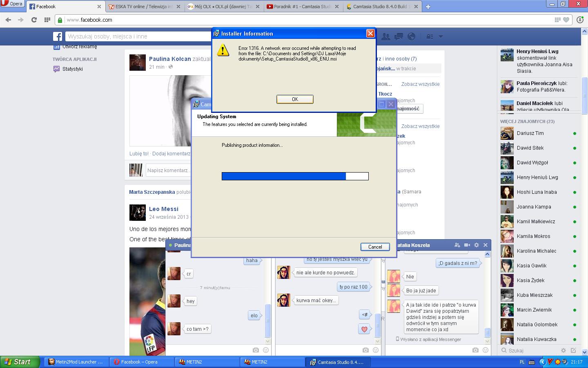This screenshot has height=368, width=588.
Task: Open chat with Hoshi Luna Inaba
Action: pos(539,192)
